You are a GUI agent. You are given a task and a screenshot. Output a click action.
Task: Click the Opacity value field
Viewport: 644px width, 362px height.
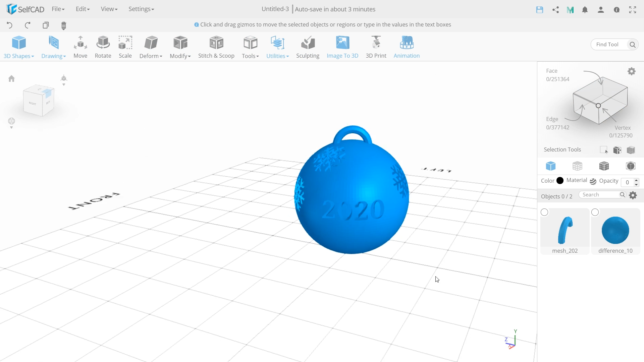(627, 182)
